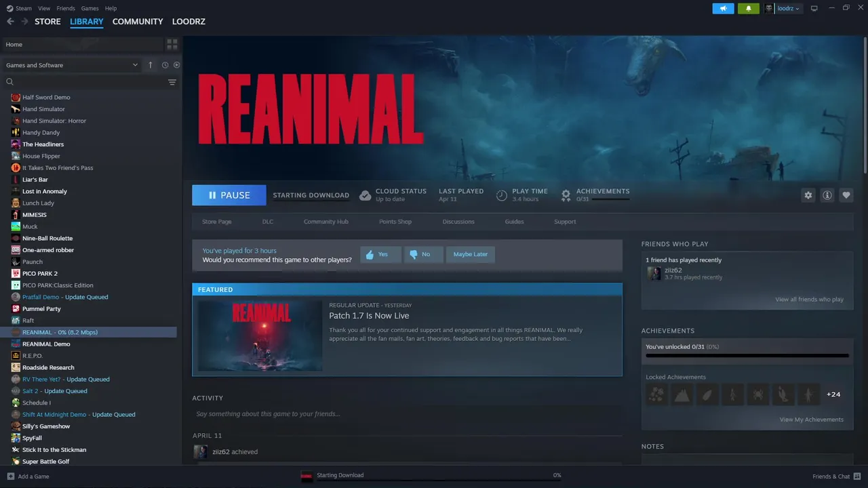Open Patch 1.7 Is Now Live article
The height and width of the screenshot is (488, 868).
click(x=369, y=316)
